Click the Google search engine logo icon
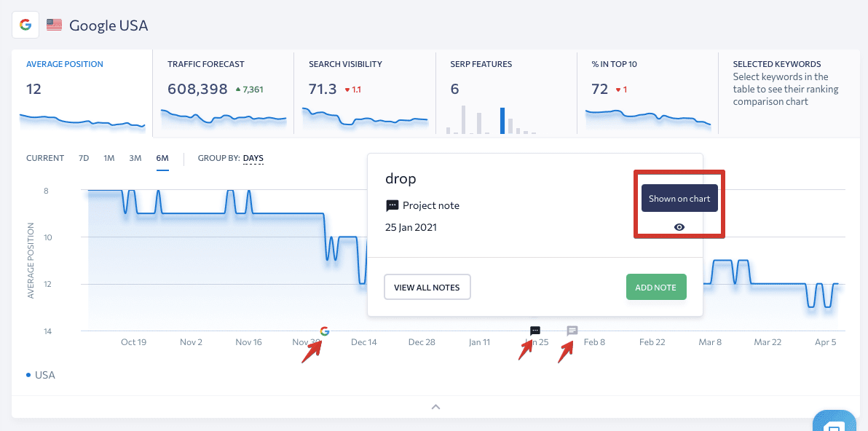The width and height of the screenshot is (868, 431). [x=25, y=25]
